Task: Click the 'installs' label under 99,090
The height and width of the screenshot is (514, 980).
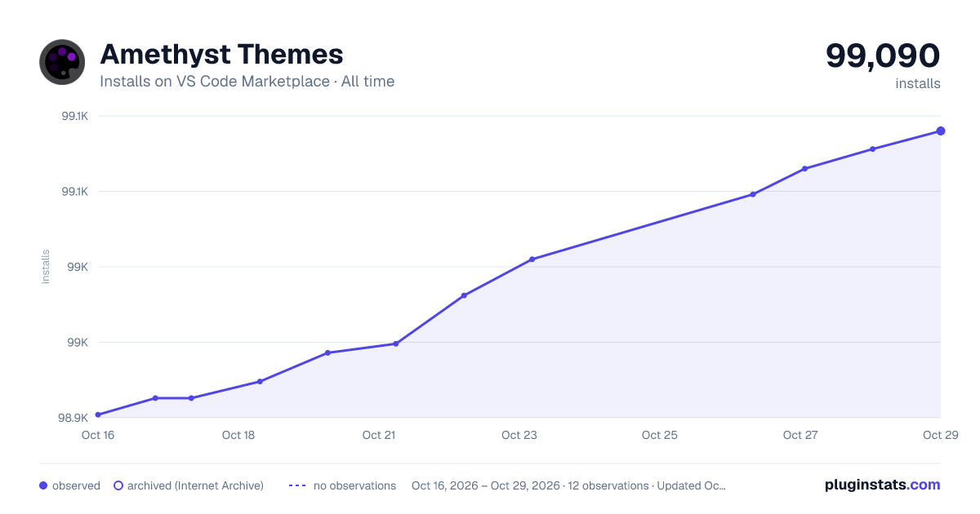Action: point(918,84)
